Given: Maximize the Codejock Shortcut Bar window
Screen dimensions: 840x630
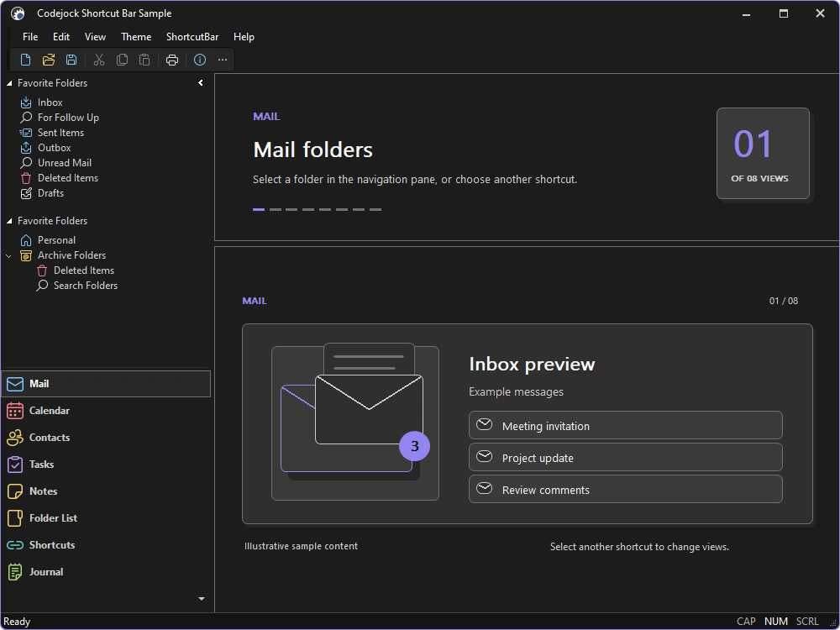Looking at the screenshot, I should [x=783, y=14].
